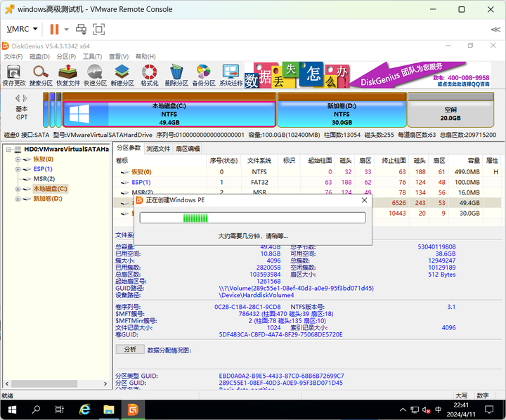This screenshot has height=420, width=506.
Task: Open the 备份分区 tool
Action: [x=204, y=75]
